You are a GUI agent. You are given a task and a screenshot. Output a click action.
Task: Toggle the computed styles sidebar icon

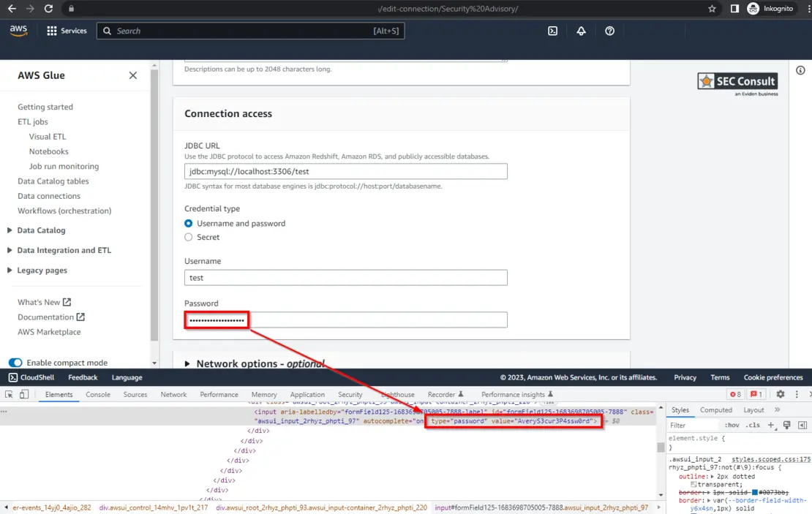click(x=802, y=425)
